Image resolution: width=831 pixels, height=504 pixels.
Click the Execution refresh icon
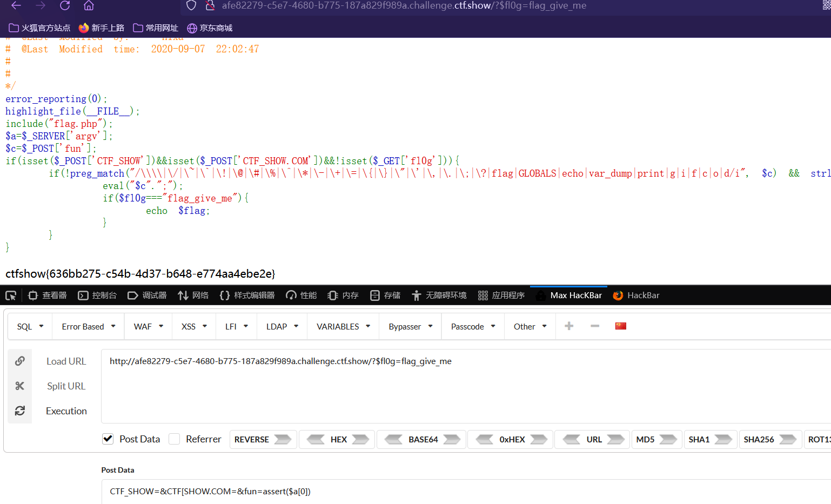coord(20,411)
